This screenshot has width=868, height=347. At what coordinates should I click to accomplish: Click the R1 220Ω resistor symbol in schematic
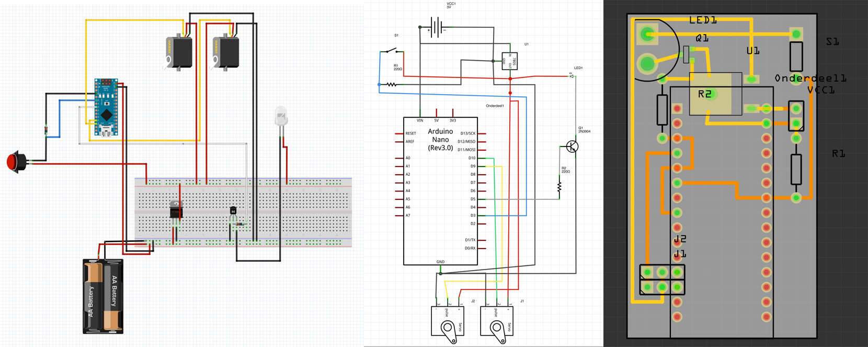click(391, 84)
